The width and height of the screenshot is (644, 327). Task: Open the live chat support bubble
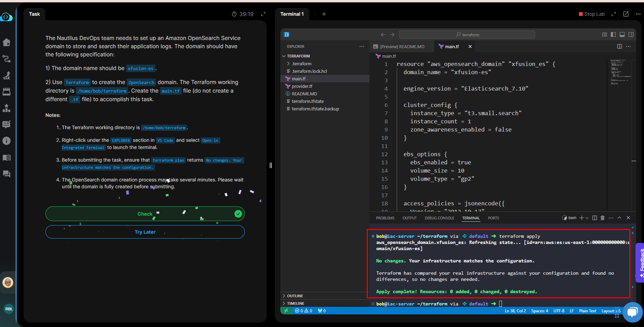(633, 312)
